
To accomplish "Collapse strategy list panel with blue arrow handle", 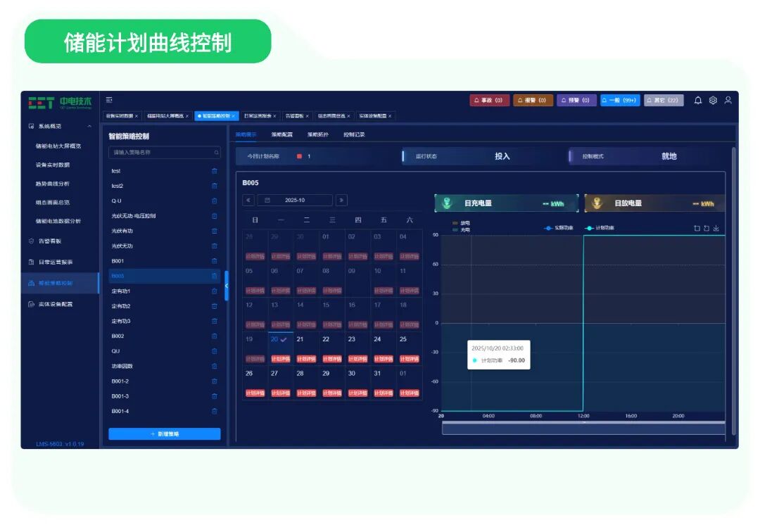I will (227, 286).
